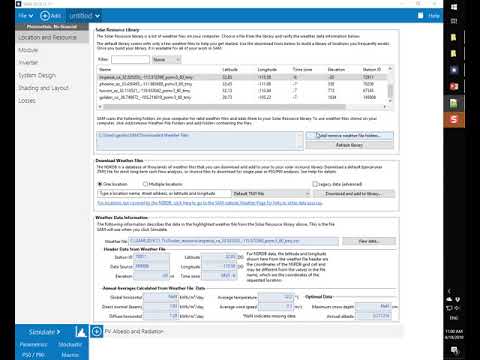Viewport: 480px width, 360px height.
Task: Select the Multiple locations radio button
Action: tap(145, 184)
